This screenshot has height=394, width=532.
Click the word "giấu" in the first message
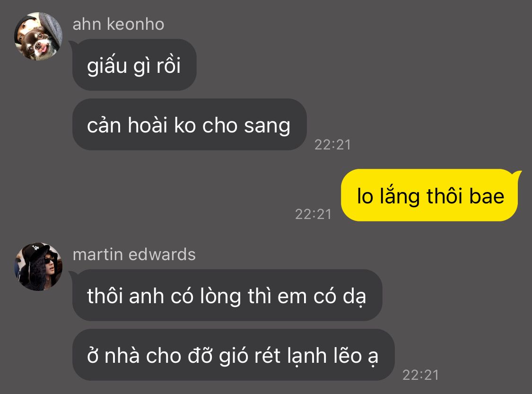pos(107,65)
